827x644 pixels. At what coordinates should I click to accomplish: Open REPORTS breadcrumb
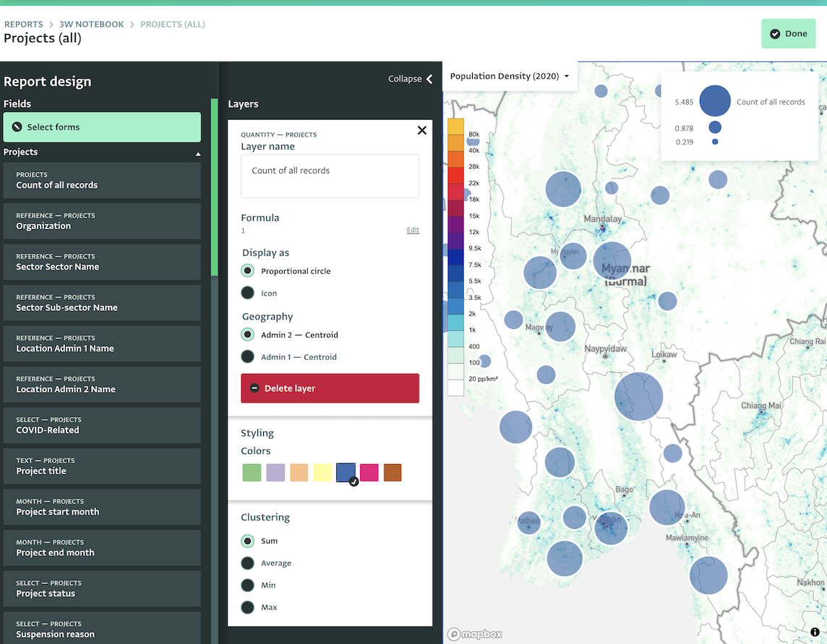coord(24,25)
